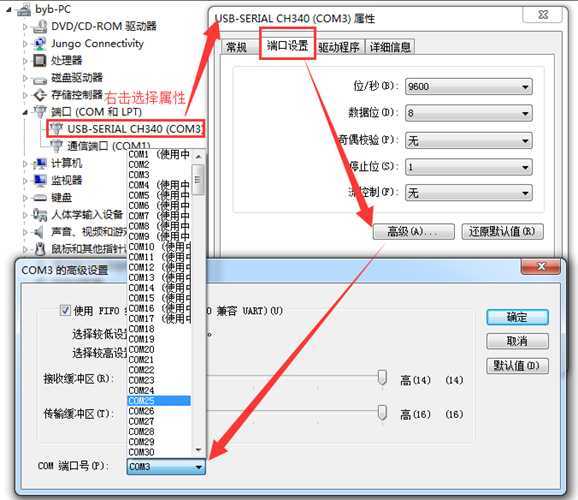This screenshot has width=578, height=500.
Task: Toggle the 使用 FIFO 缓冲区 checkbox
Action: pos(65,310)
